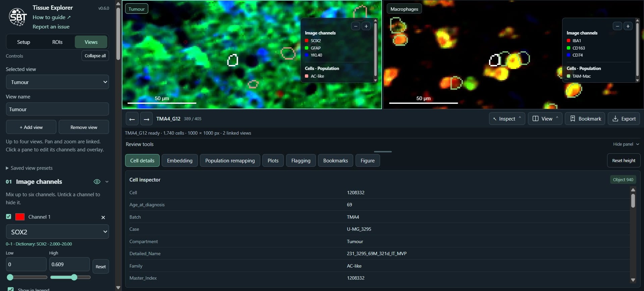The height and width of the screenshot is (291, 644).
Task: Click Report an issue link
Action: (51, 26)
